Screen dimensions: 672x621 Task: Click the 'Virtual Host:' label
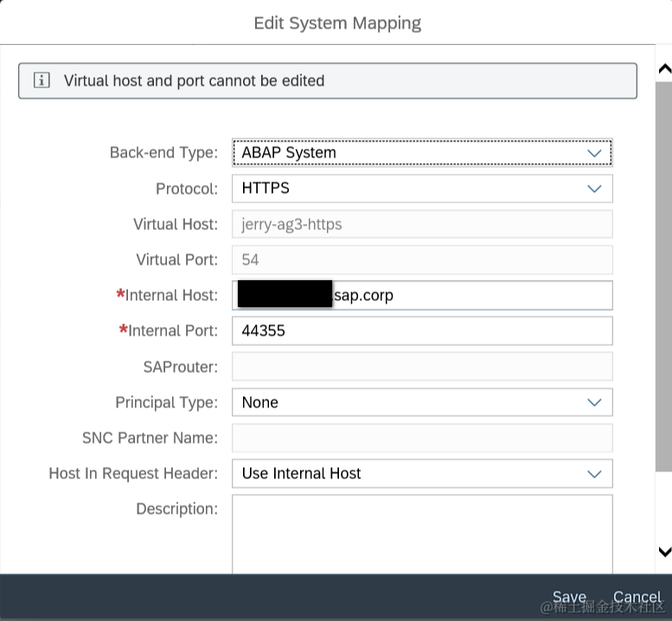coord(176,224)
